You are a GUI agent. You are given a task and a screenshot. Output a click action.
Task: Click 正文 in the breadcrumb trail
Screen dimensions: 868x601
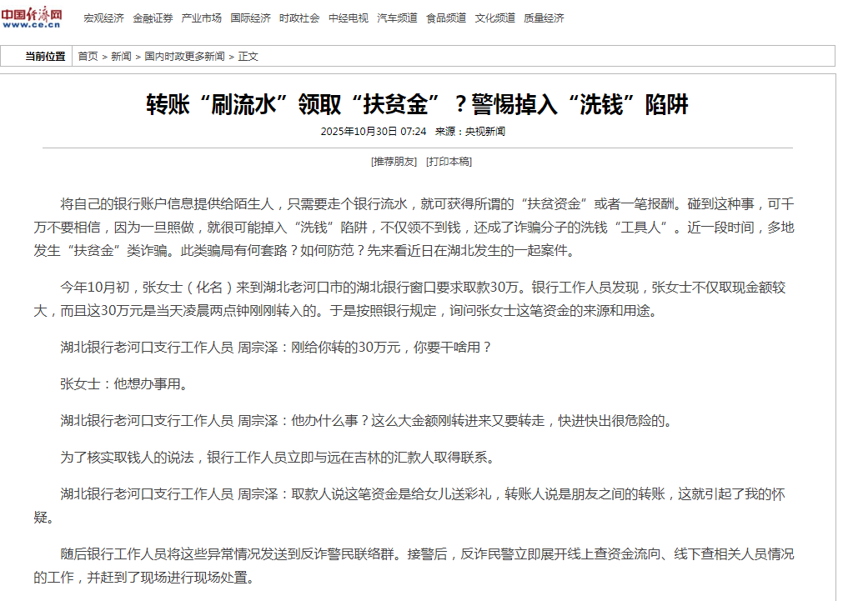click(248, 57)
